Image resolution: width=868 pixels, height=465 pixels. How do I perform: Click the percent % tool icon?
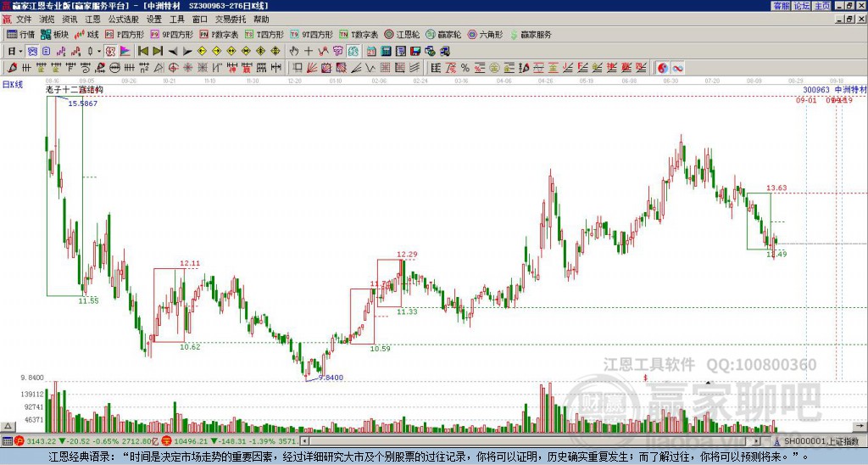[465, 68]
